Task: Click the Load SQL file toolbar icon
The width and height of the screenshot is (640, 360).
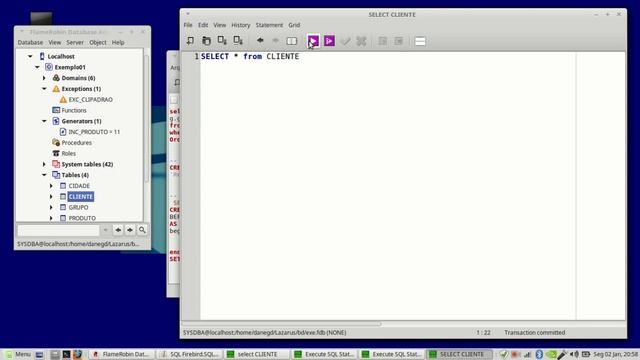Action: click(207, 40)
